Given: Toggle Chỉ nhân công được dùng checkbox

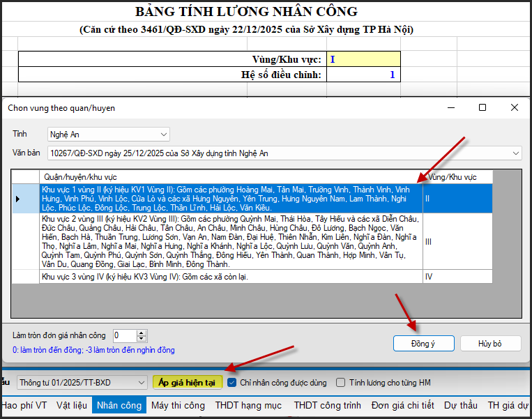Looking at the screenshot, I should click(231, 382).
